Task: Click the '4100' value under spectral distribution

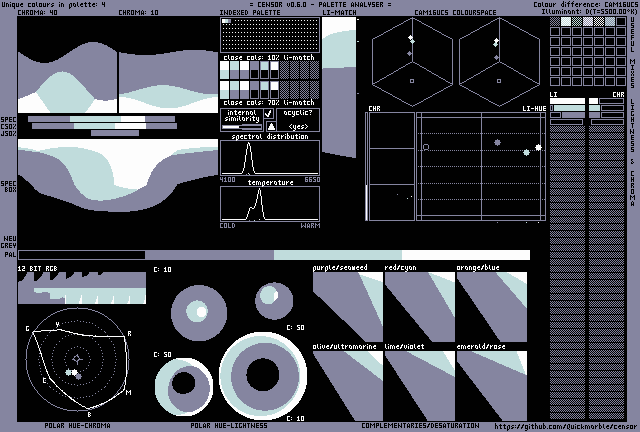Action: [227, 180]
